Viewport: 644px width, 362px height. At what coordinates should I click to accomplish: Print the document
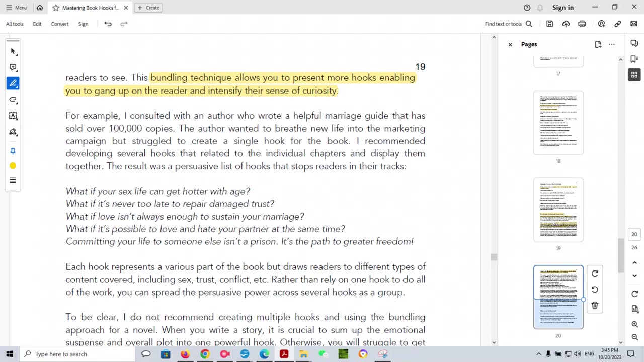(582, 24)
